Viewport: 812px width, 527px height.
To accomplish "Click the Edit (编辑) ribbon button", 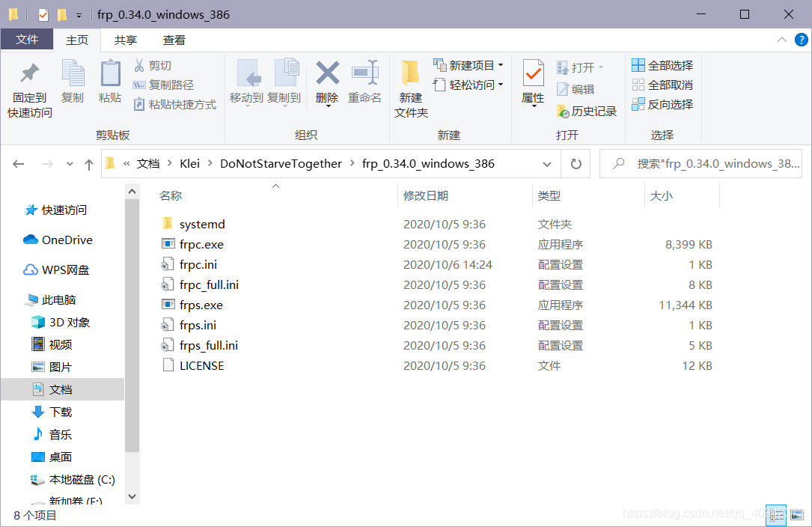I will (576, 89).
